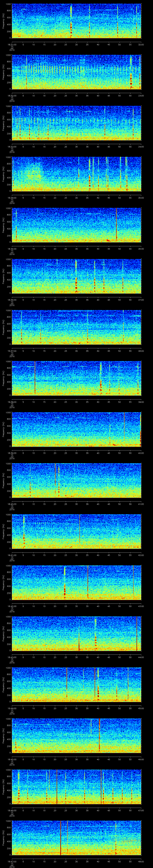Click the 18:35:00 start time label
Viewport: 153px width, 868px height.
(12, 249)
